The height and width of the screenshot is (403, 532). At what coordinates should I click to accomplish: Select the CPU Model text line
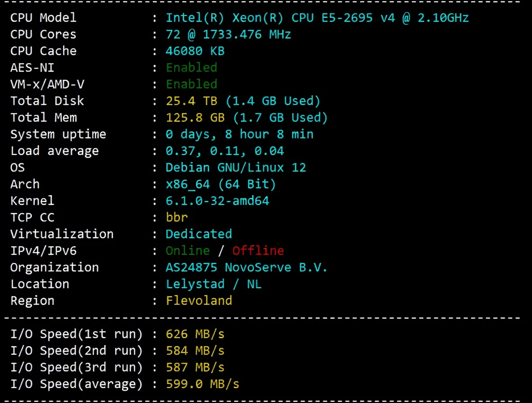[43, 18]
